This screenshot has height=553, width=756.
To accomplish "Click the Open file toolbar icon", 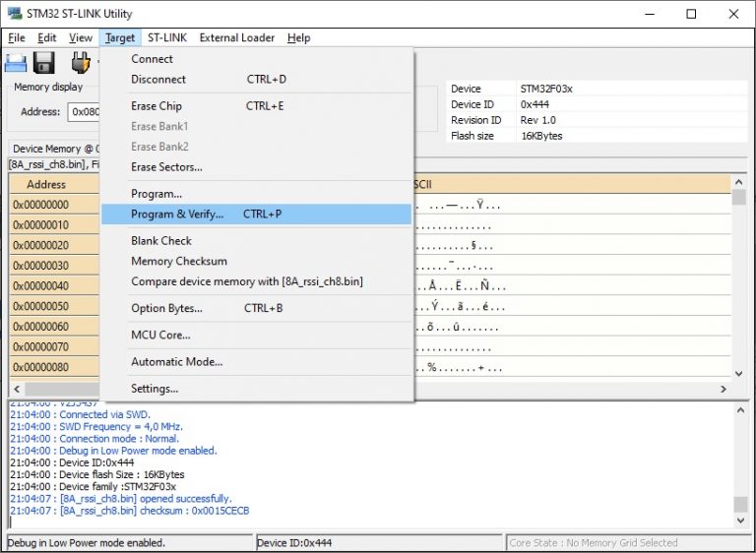I will pyautogui.click(x=16, y=63).
